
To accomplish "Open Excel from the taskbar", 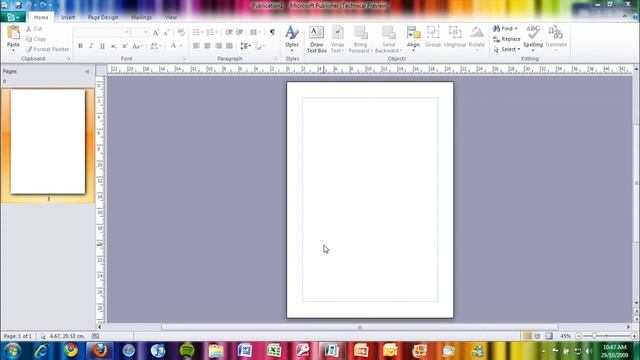I will [274, 351].
